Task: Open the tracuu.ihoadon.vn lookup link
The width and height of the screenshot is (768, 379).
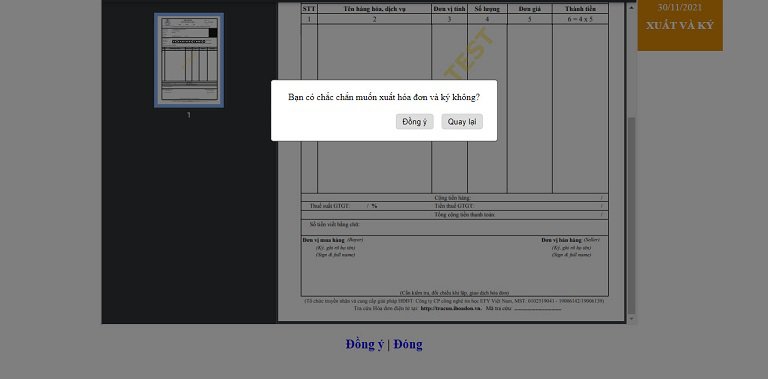Action: 451,308
